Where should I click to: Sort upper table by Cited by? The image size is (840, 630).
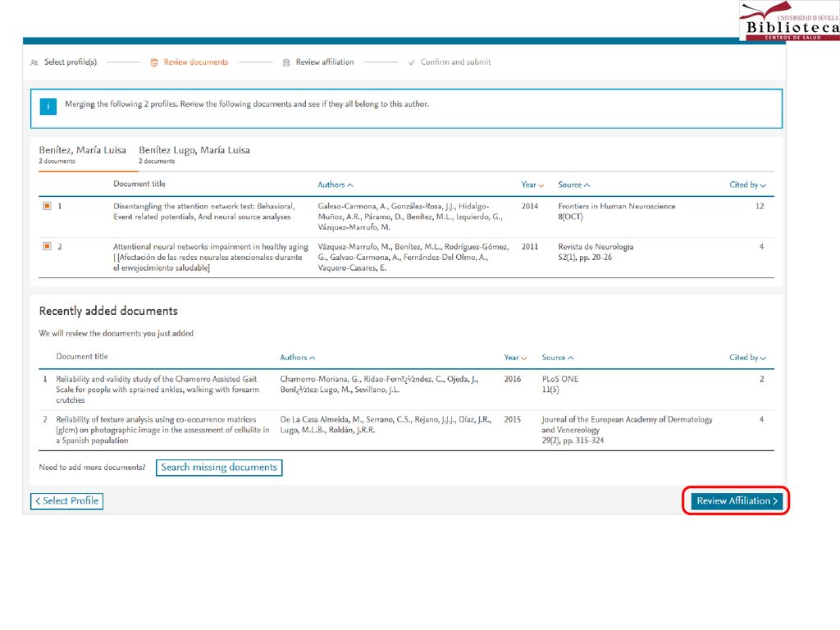[x=747, y=185]
